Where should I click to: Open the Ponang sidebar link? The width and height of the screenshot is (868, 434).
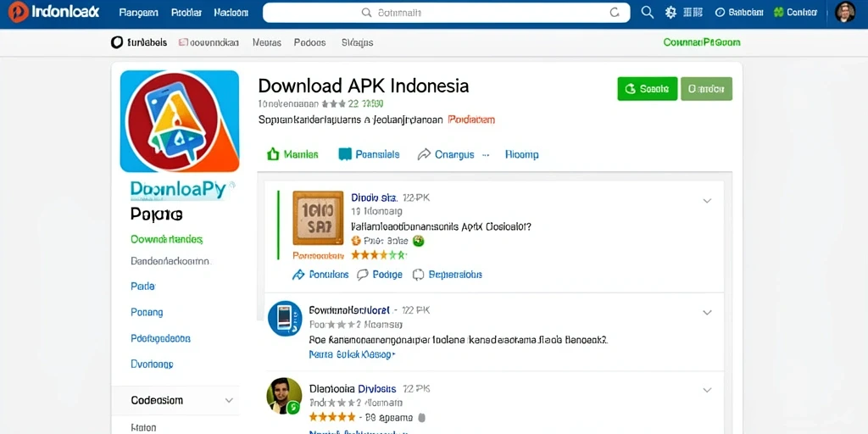[x=147, y=312]
